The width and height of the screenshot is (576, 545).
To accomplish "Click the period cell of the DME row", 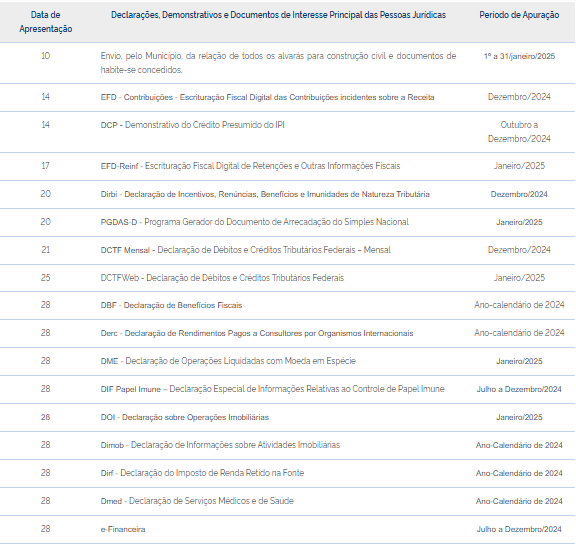I will coord(519,361).
